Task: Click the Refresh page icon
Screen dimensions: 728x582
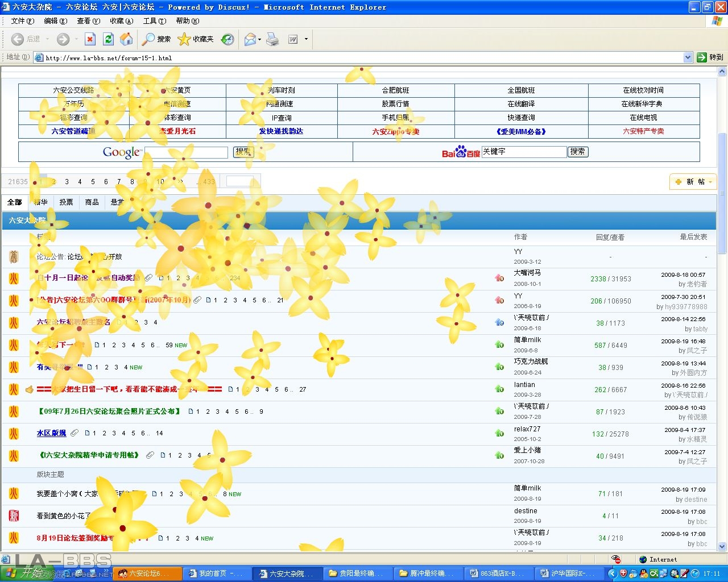Action: coord(108,39)
